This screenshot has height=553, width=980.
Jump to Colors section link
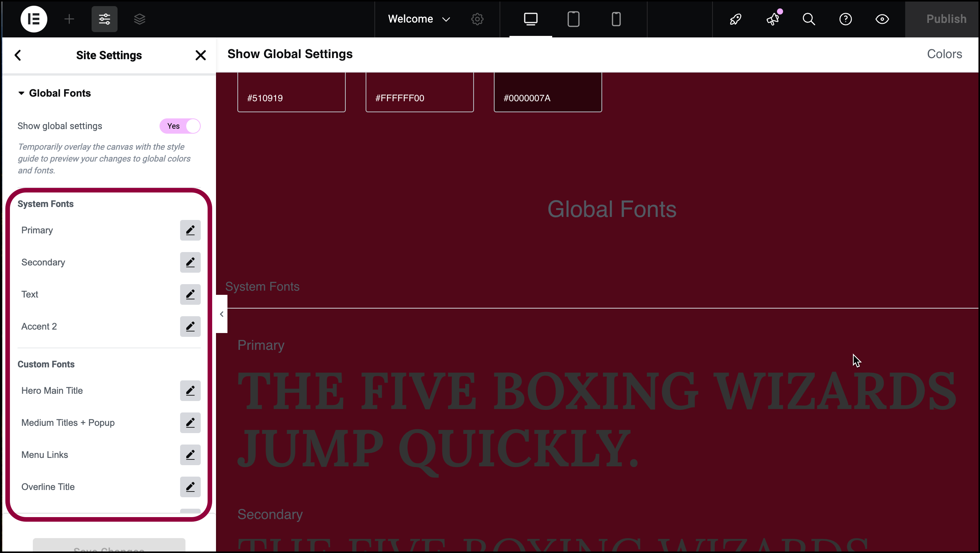[x=945, y=54]
